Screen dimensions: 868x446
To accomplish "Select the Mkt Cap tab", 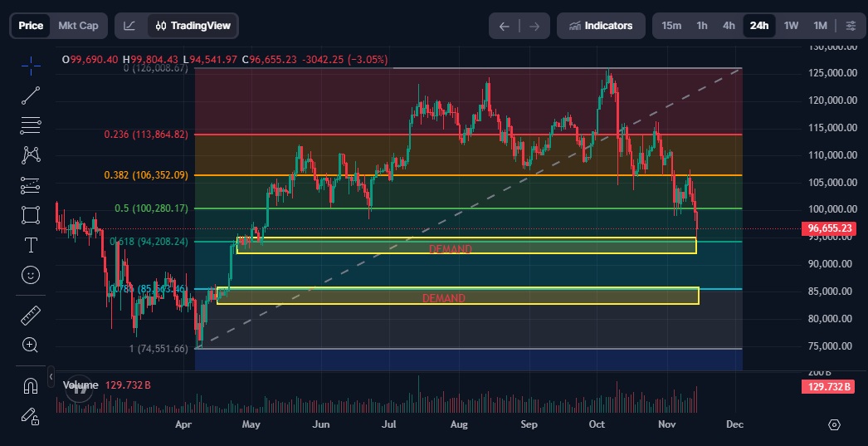I will point(78,26).
